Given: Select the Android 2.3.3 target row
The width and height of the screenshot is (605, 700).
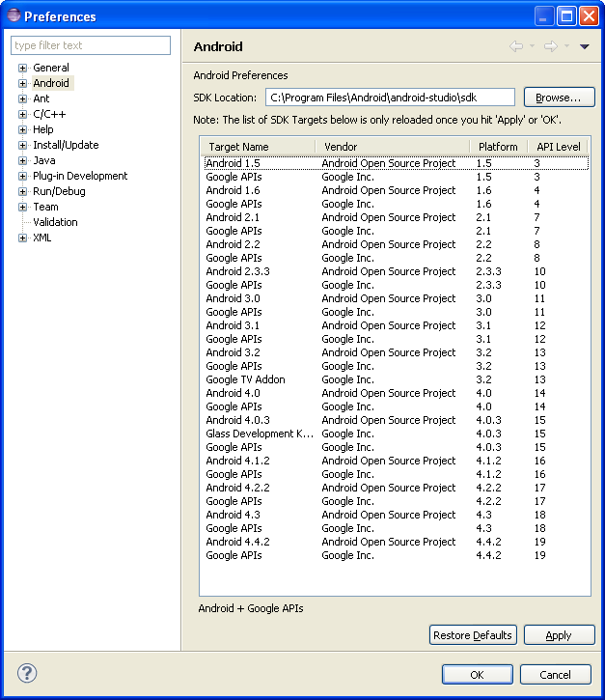Looking at the screenshot, I should pos(397,271).
